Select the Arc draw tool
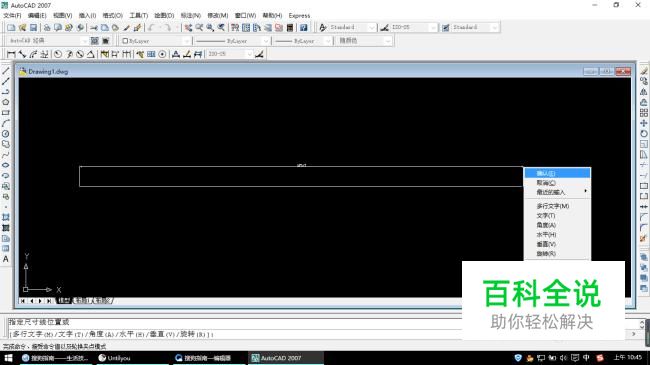The width and height of the screenshot is (650, 365). coord(6,123)
